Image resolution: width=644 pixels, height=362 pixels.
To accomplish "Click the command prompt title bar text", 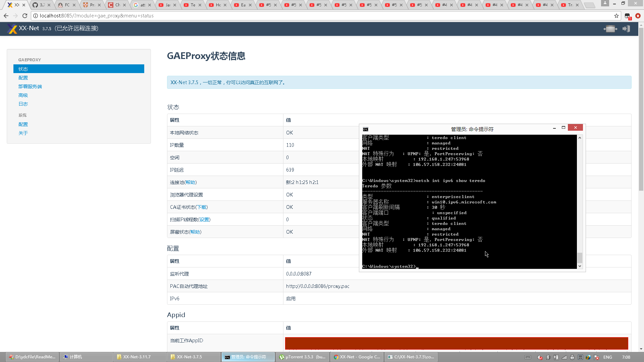I will (472, 129).
